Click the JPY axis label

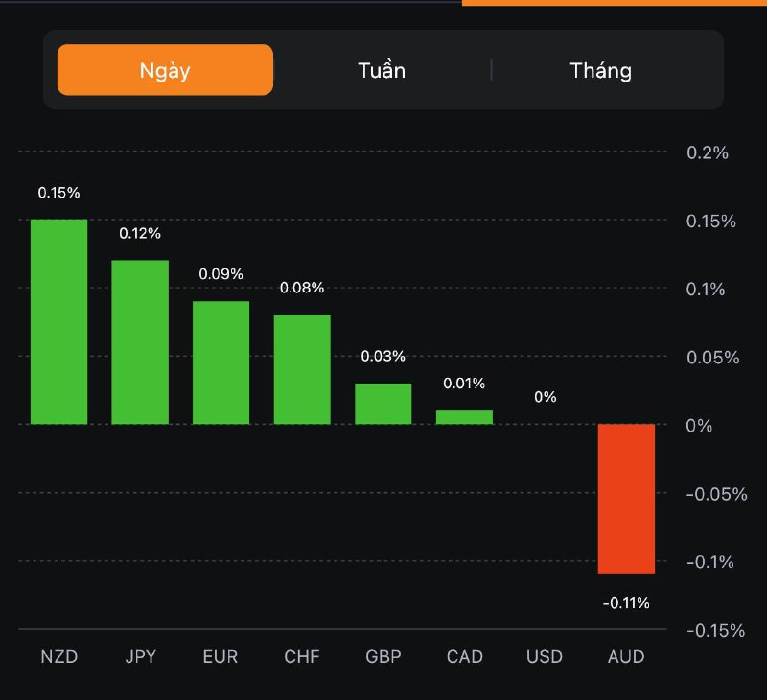[x=140, y=657]
